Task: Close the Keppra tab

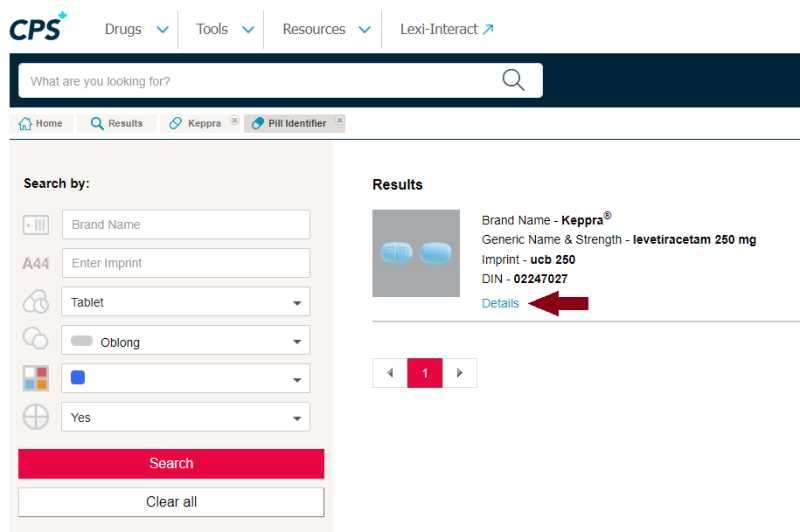Action: (234, 120)
